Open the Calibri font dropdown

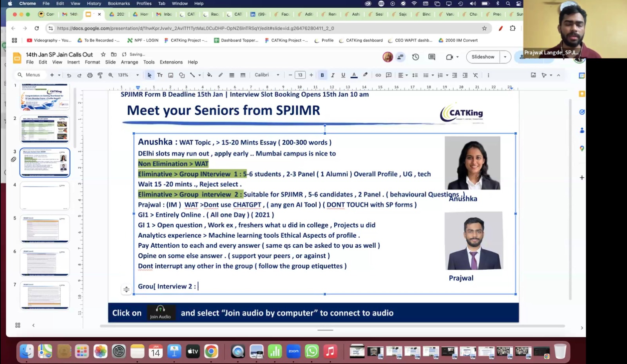point(267,75)
